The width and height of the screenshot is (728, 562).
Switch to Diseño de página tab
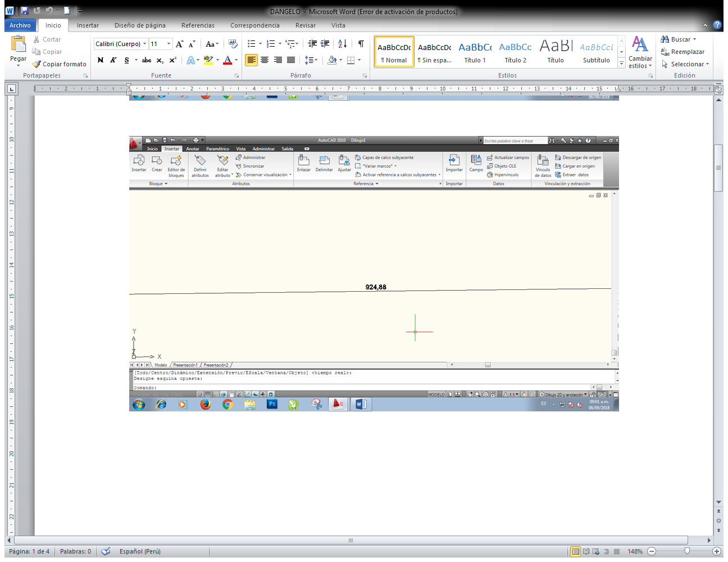pyautogui.click(x=140, y=25)
